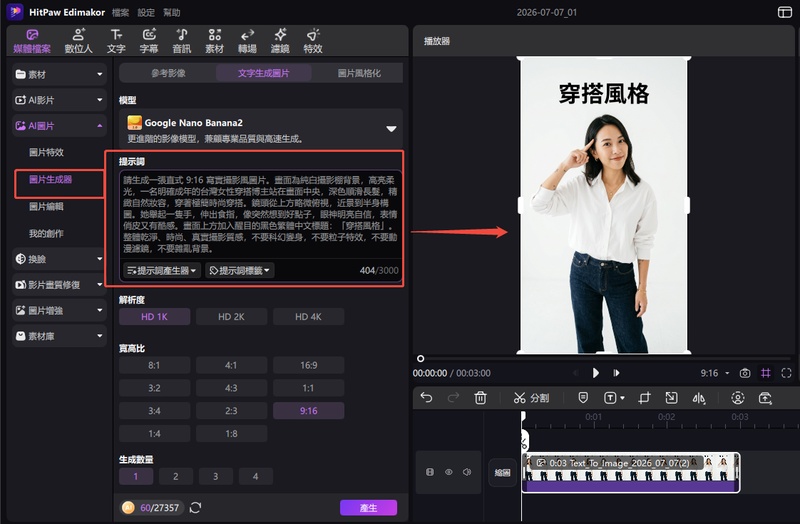The image size is (800, 524).
Task: Open the 素材 elements panel
Action: point(214,41)
